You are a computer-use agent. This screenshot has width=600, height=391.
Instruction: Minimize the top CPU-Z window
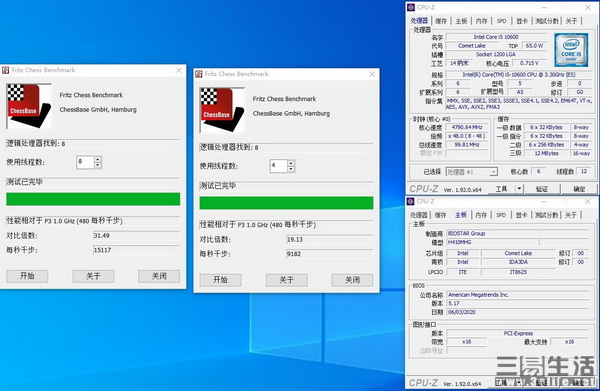point(545,7)
